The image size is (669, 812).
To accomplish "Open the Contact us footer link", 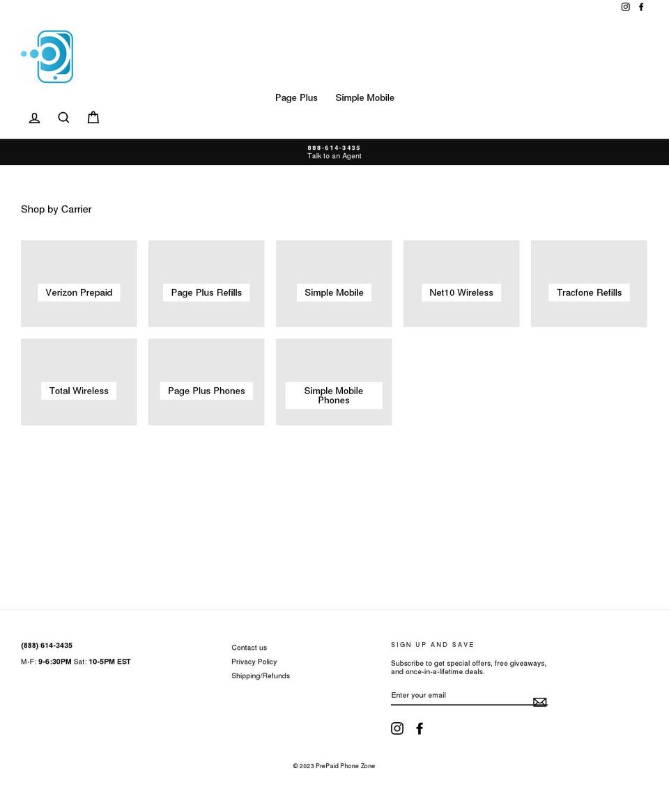I will pyautogui.click(x=249, y=648).
